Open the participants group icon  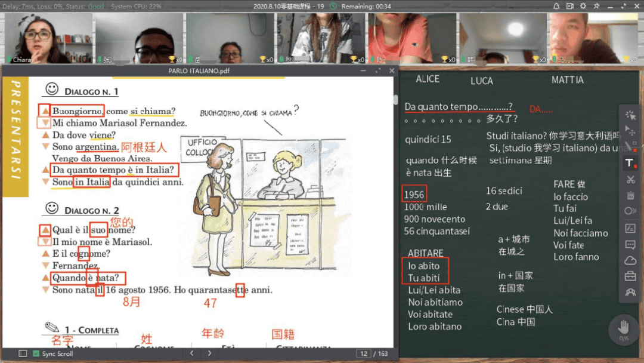(x=630, y=293)
